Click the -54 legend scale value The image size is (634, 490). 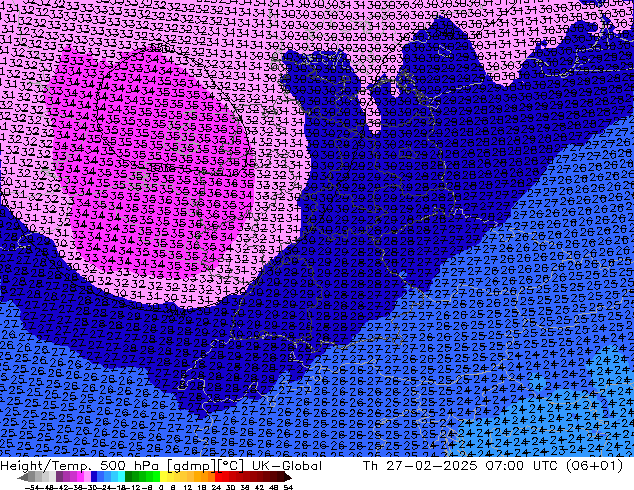32,488
